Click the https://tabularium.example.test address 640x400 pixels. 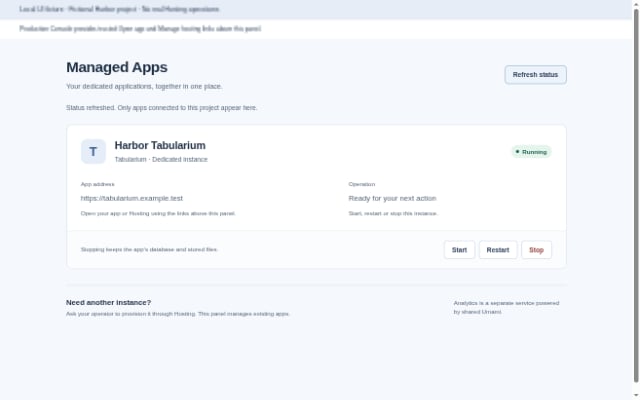click(131, 198)
